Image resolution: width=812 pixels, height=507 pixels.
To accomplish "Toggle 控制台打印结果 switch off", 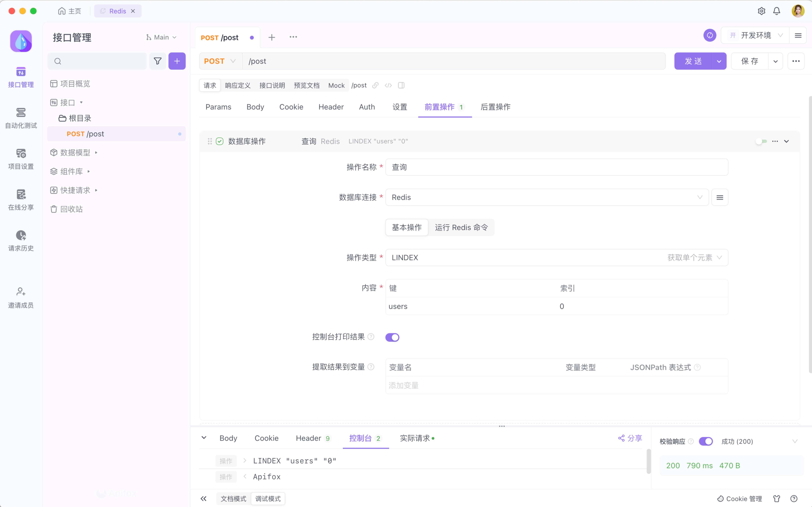I will tap(392, 337).
